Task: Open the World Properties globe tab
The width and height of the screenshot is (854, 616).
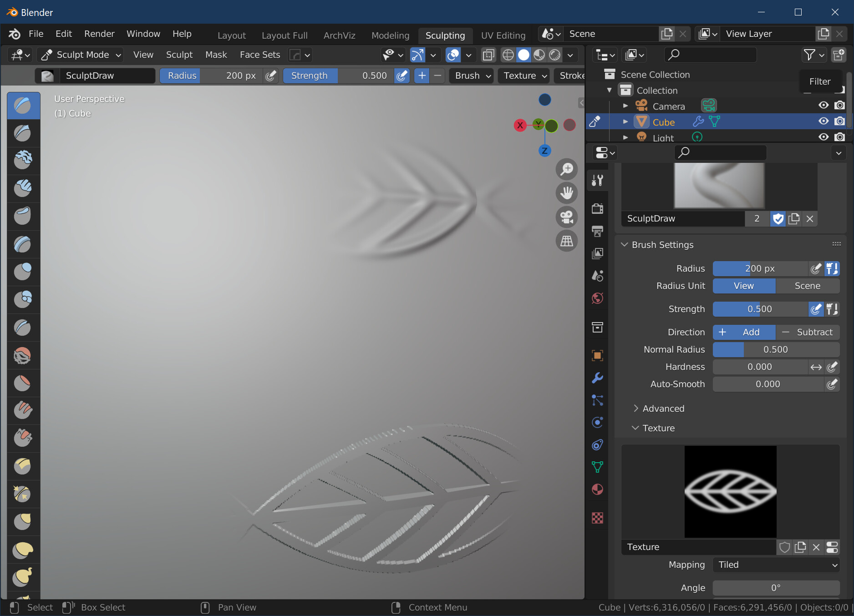Action: (597, 298)
